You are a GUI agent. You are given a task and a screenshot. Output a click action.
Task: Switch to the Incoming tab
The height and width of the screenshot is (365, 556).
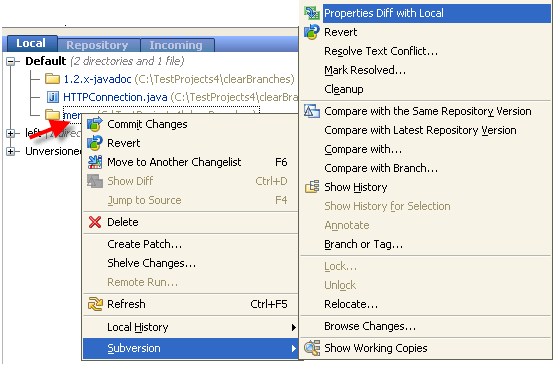177,45
